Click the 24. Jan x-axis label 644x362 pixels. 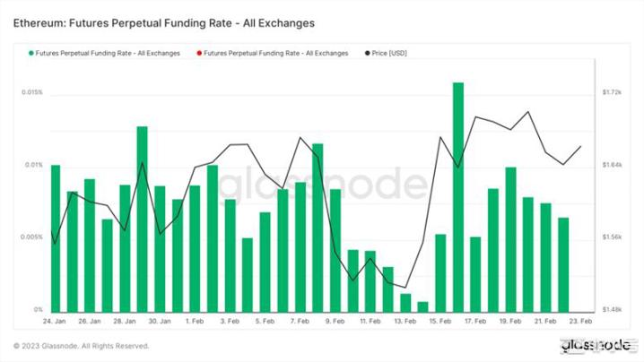[x=54, y=320]
